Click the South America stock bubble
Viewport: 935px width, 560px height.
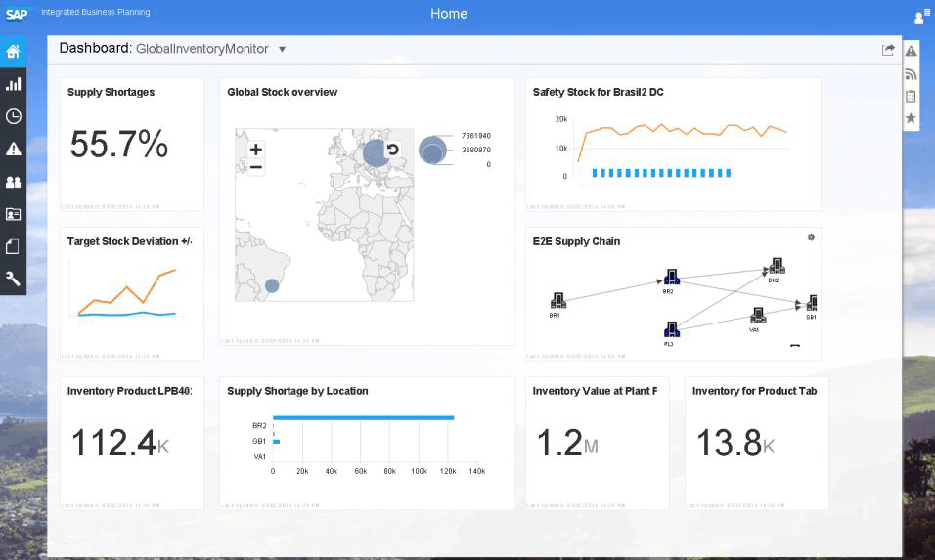pos(272,286)
